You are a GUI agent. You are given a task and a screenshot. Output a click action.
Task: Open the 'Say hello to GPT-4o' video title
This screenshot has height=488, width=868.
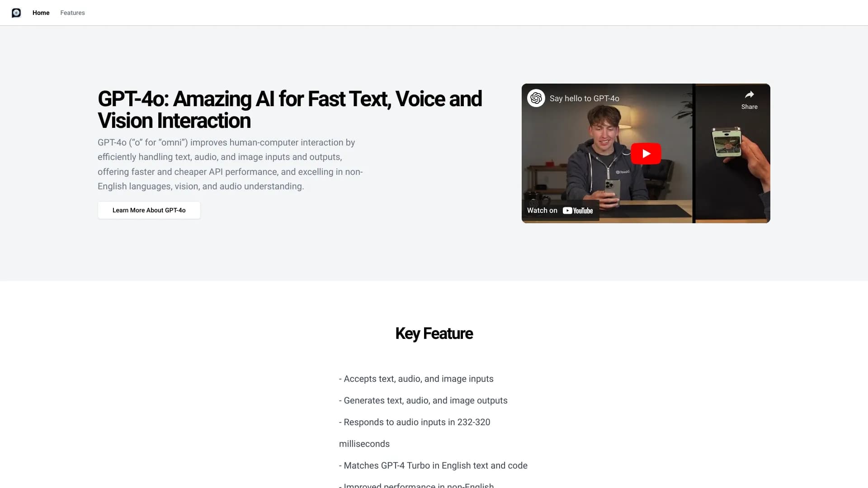[x=584, y=99]
